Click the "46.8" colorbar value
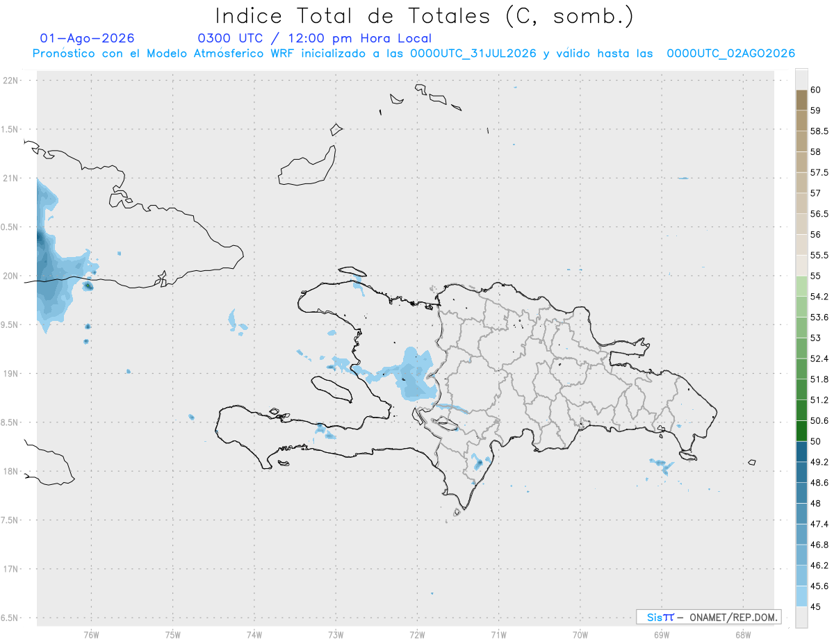 pos(819,545)
